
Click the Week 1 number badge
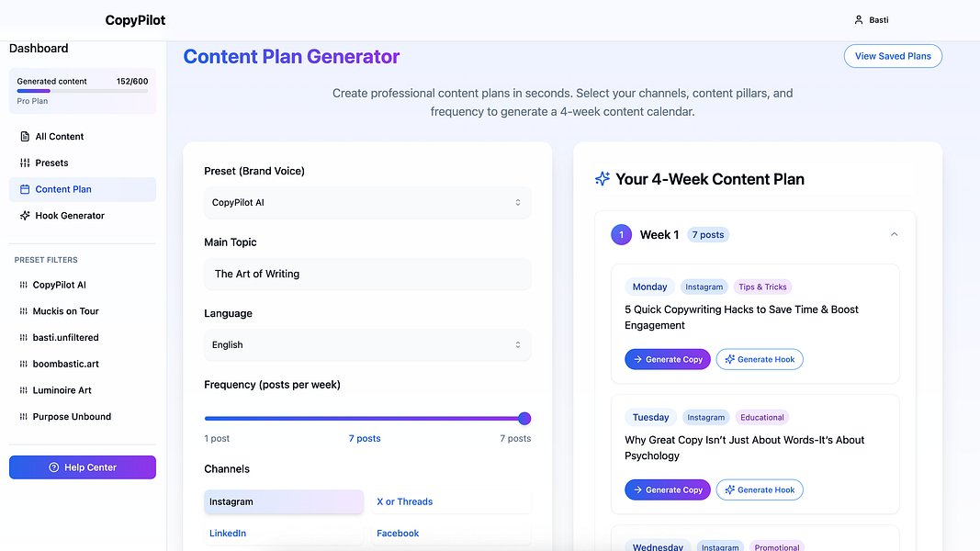point(621,235)
